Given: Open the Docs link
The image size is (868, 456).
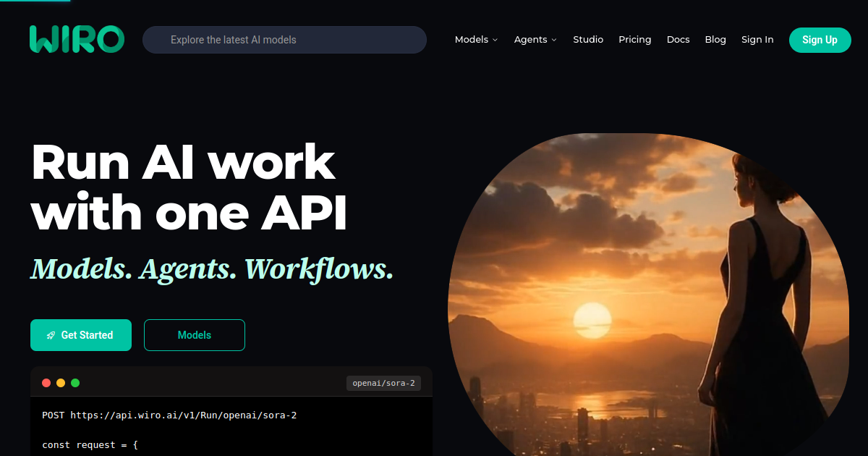Looking at the screenshot, I should [x=678, y=40].
